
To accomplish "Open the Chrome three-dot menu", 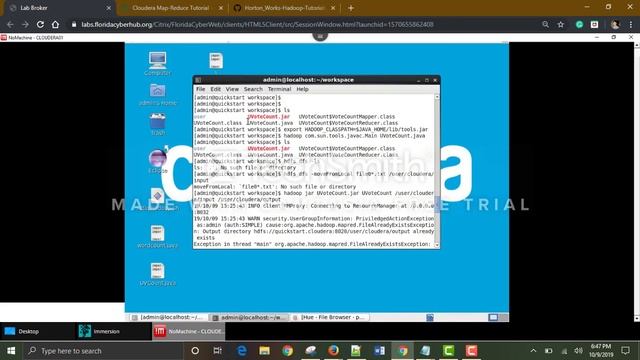I will coord(631,24).
